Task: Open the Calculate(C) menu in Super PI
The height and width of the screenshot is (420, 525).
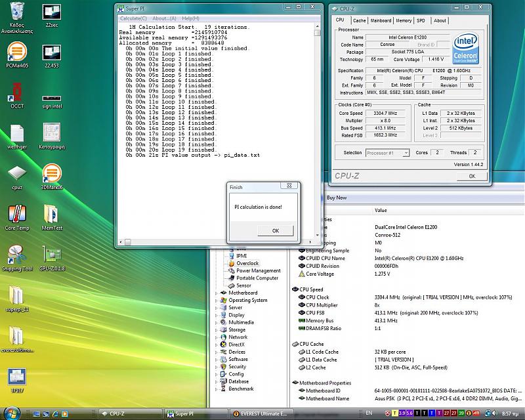Action: pos(133,18)
